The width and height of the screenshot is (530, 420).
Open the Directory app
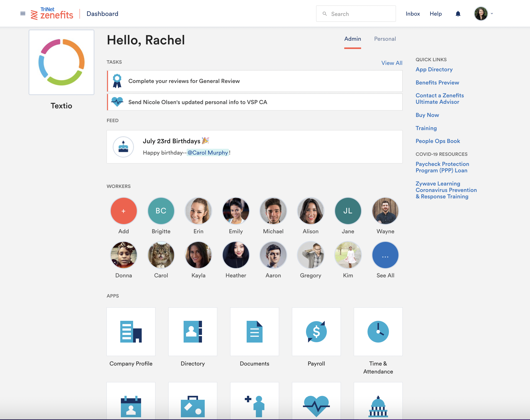click(x=192, y=332)
